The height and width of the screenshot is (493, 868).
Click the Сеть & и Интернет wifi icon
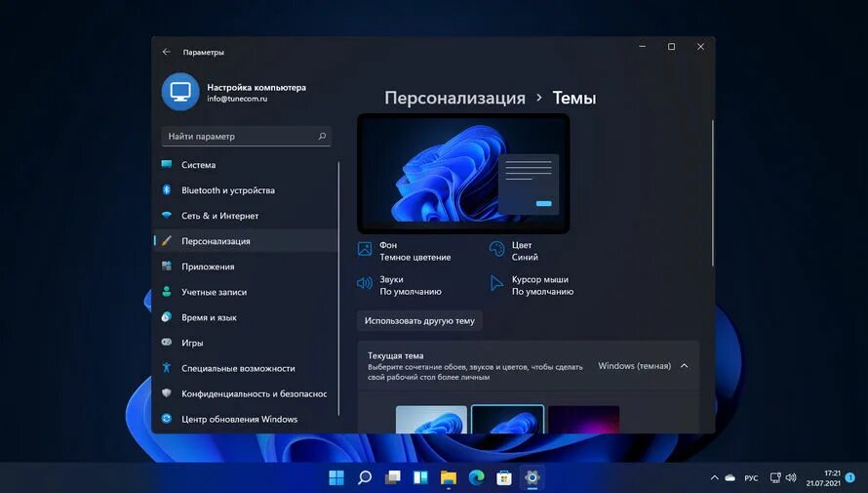(167, 216)
